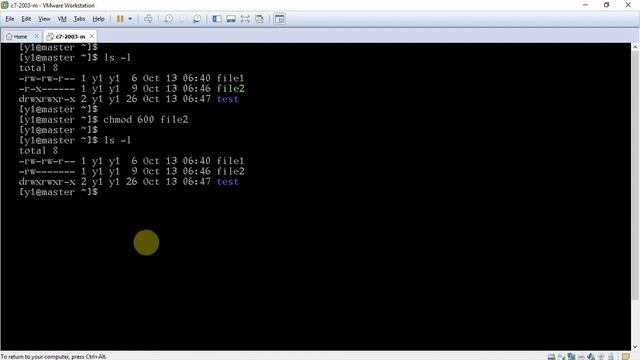Image resolution: width=640 pixels, height=360 pixels.
Task: Send Ctrl+Alt+Del to the virtual machine
Action: point(148,19)
